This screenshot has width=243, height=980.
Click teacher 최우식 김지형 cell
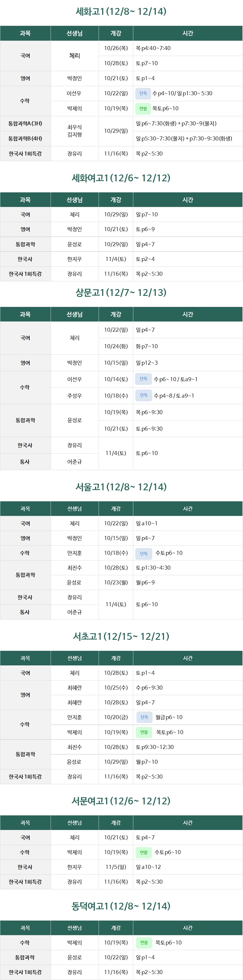pos(74,131)
